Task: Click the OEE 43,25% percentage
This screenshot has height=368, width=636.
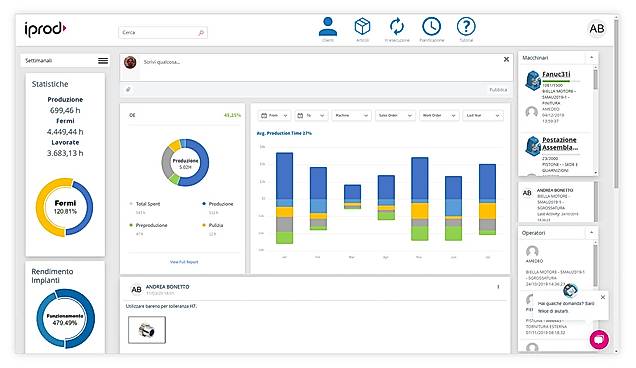Action: [x=232, y=115]
